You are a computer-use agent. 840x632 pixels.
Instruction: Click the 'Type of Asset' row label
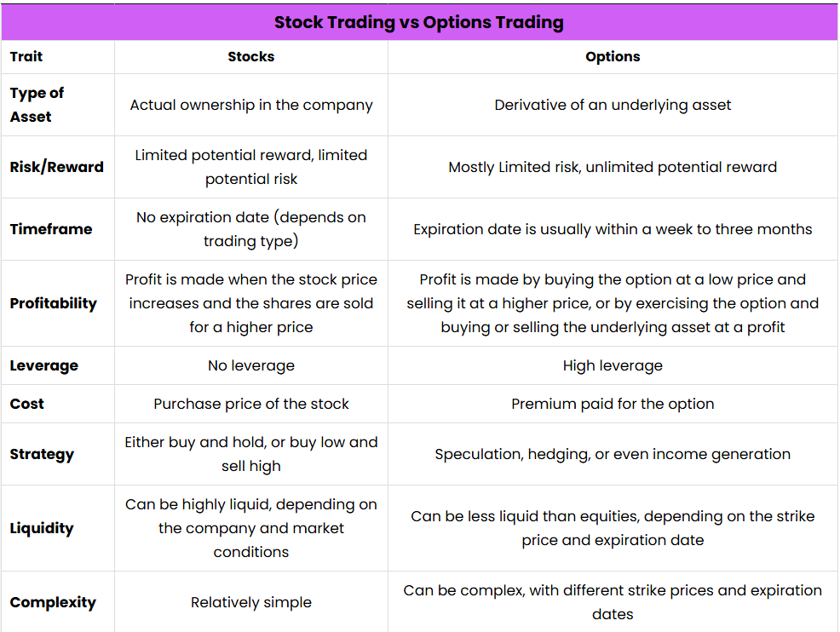(37, 105)
